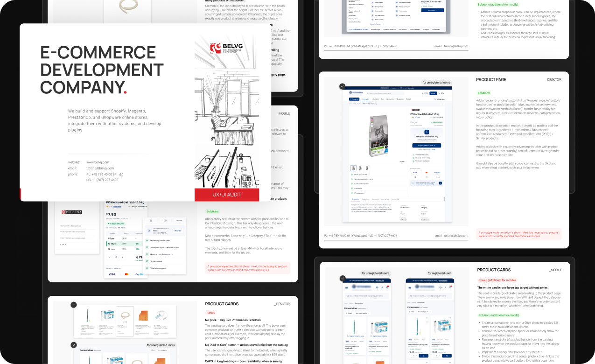The width and height of the screenshot is (595, 364).
Task: Select the first product thumbnail under the Pro Plan image
Action: (x=353, y=168)
